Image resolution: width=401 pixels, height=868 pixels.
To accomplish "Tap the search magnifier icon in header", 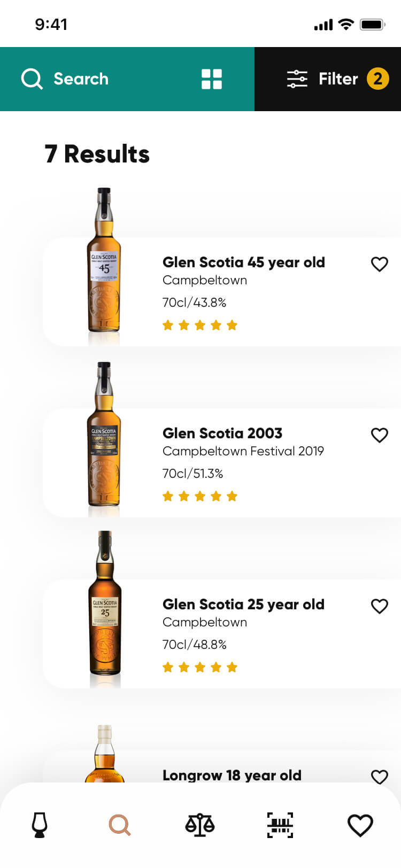I will point(32,79).
